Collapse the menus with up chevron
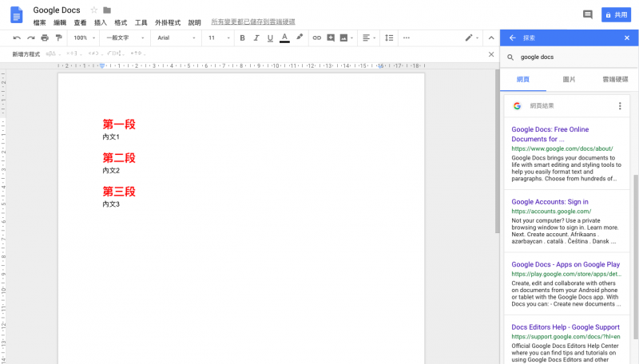Screen dimensions: 639x364 click(491, 38)
